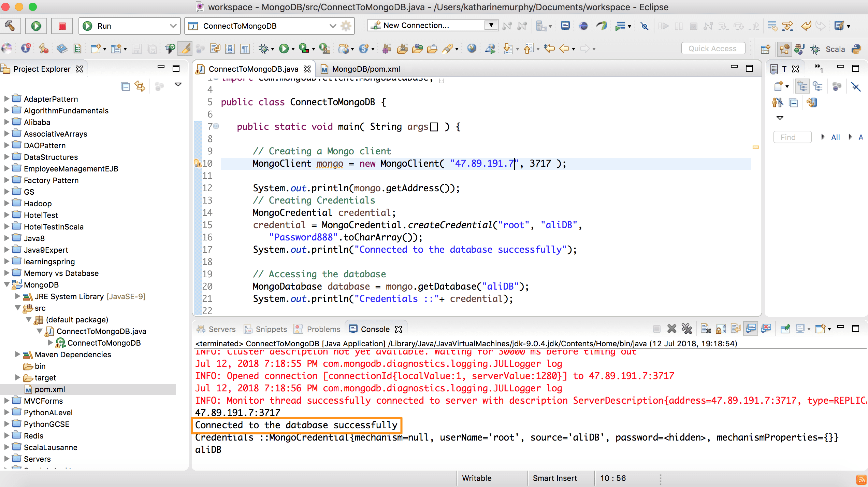Click Writable status bar entry

tap(477, 478)
